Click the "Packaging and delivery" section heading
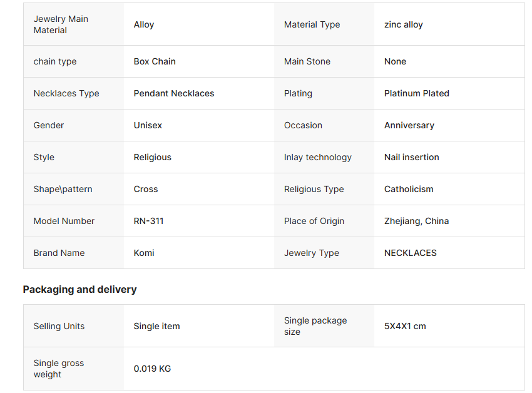The height and width of the screenshot is (393, 532). tap(80, 289)
